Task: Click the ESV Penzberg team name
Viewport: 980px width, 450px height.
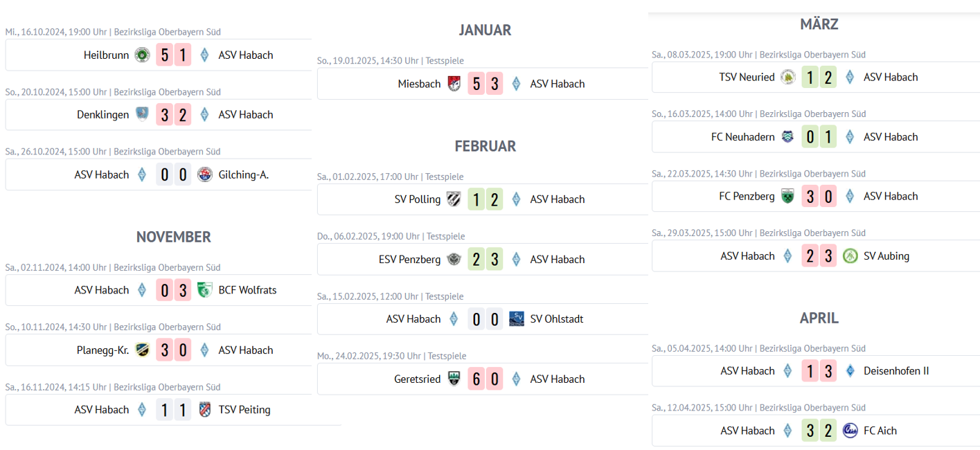Action: [409, 260]
